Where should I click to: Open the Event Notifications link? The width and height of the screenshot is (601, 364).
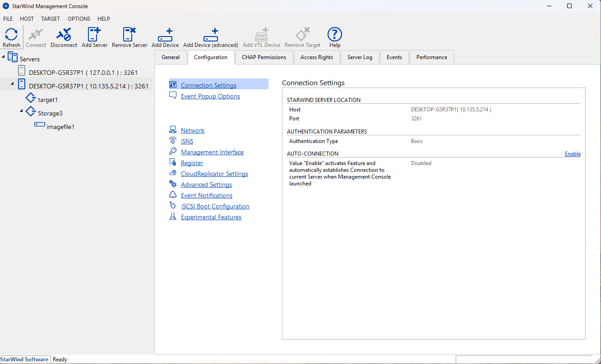(x=207, y=195)
